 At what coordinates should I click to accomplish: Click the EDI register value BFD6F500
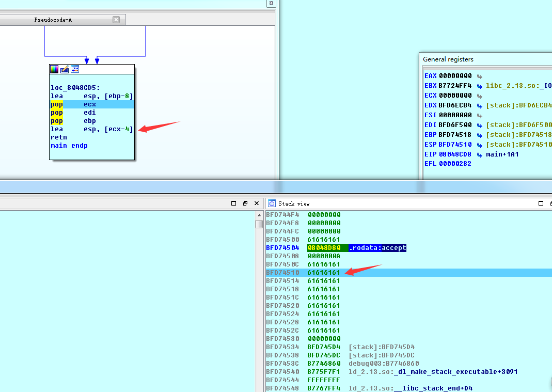(455, 125)
